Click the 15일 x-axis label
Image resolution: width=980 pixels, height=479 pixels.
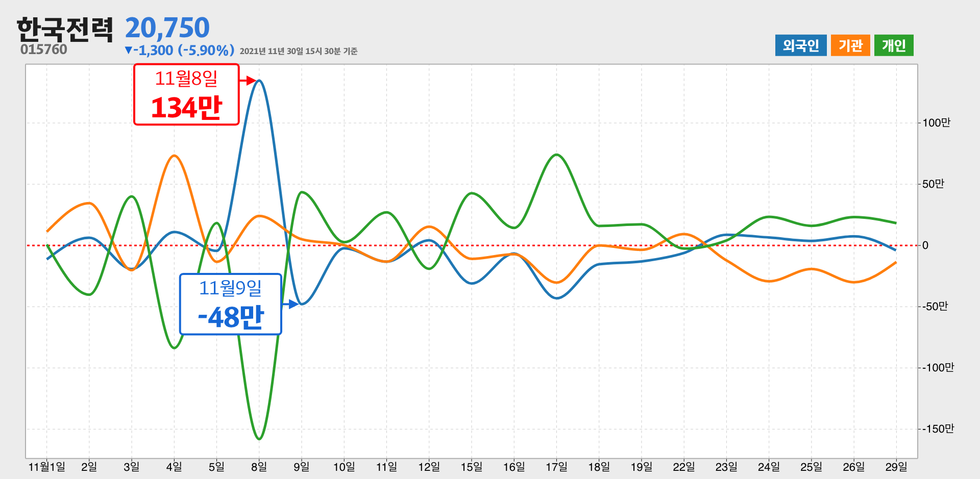click(472, 467)
